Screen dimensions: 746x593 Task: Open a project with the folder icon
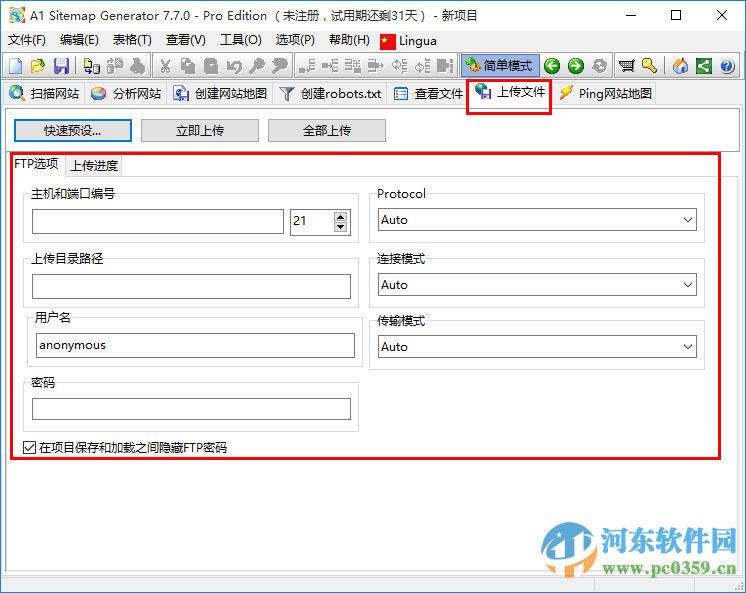[38, 66]
